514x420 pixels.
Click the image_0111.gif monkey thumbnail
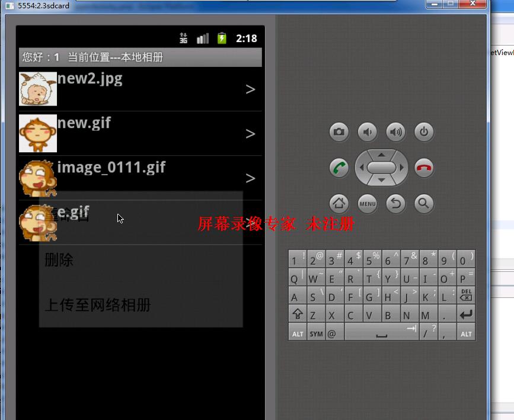pyautogui.click(x=38, y=178)
